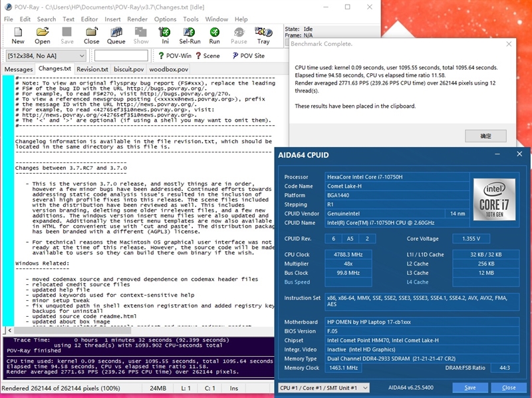Click the Queue toolbar icon

click(x=116, y=35)
